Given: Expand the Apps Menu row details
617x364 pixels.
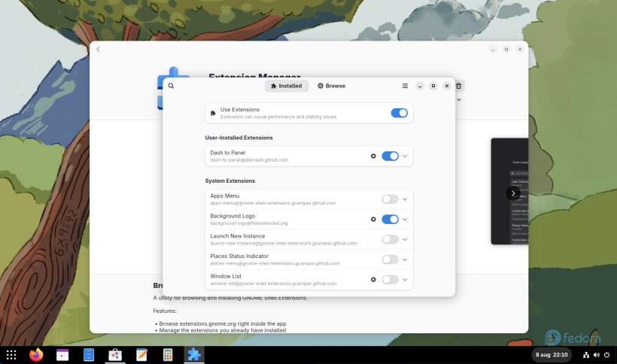Looking at the screenshot, I should 405,199.
